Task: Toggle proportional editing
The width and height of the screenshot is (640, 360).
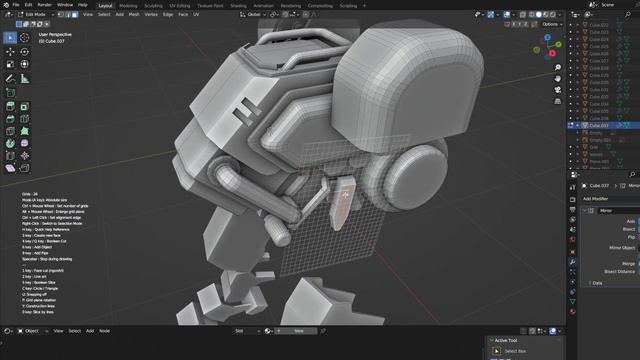Action: point(306,15)
